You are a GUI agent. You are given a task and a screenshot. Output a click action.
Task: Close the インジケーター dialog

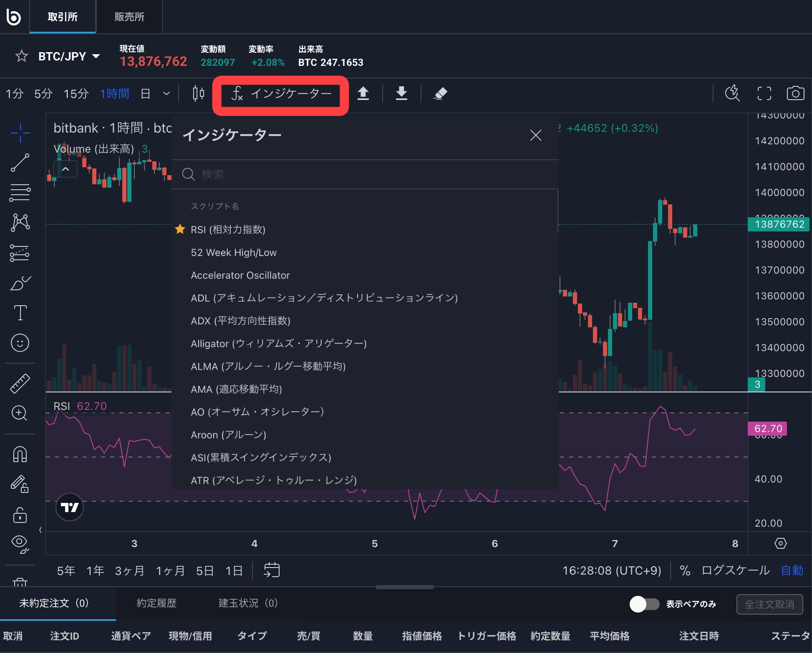[535, 135]
